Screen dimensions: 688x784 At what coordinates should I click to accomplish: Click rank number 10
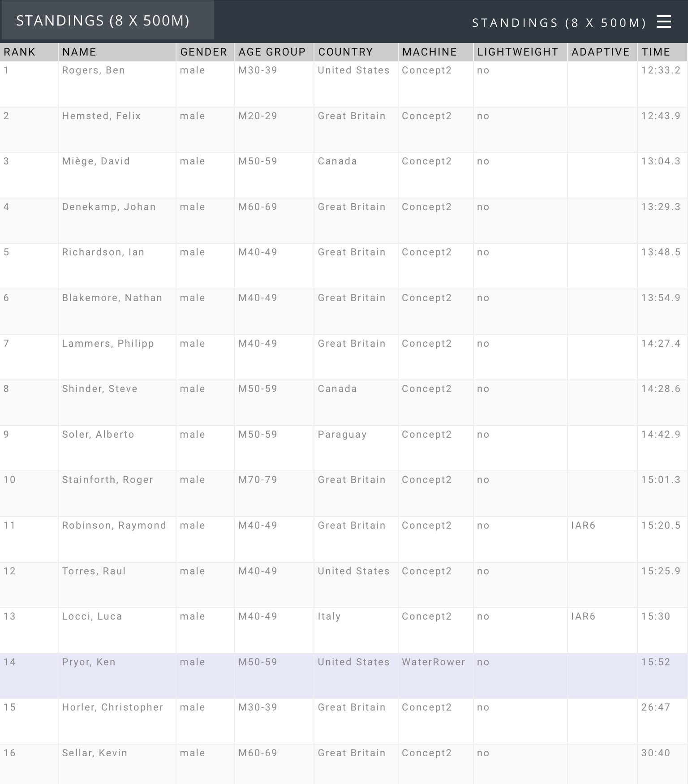click(x=9, y=480)
